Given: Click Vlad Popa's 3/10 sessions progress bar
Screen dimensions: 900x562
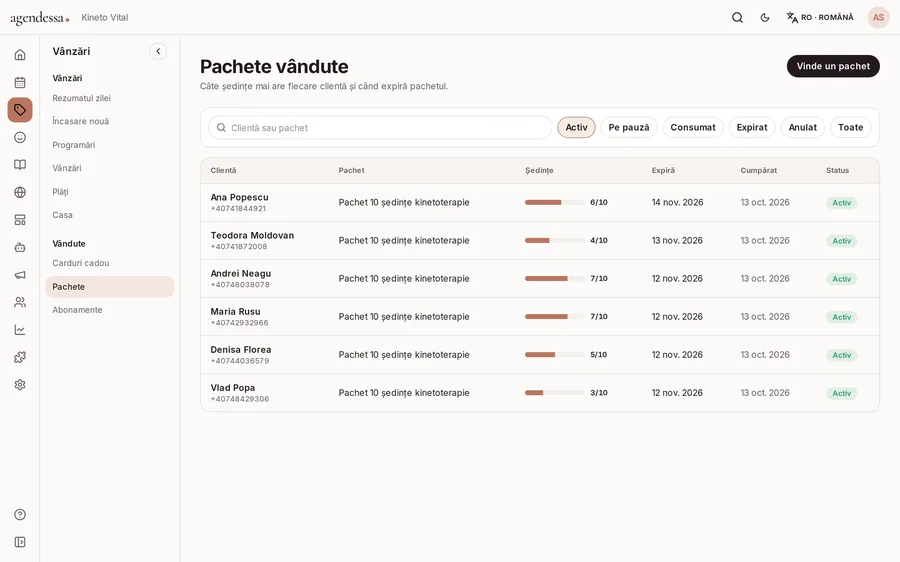Looking at the screenshot, I should tap(554, 393).
